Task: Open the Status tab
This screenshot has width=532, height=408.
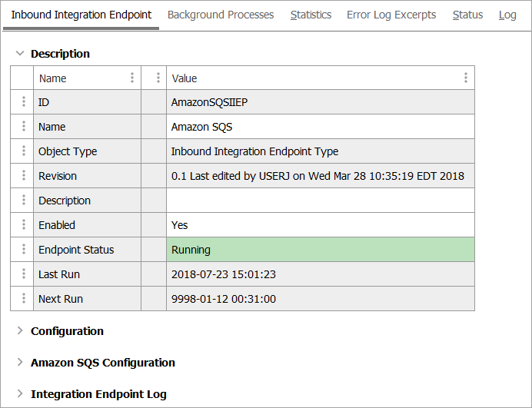Action: [x=467, y=15]
